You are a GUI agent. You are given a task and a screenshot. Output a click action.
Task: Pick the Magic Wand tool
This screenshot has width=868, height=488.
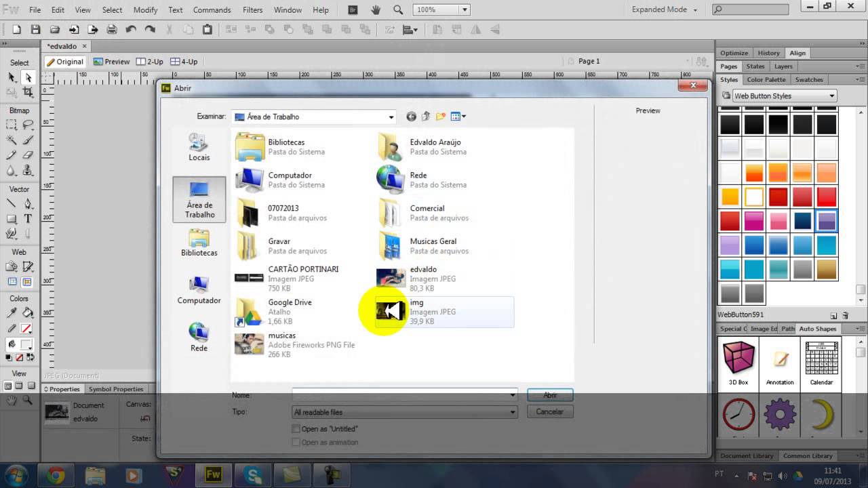pos(12,140)
